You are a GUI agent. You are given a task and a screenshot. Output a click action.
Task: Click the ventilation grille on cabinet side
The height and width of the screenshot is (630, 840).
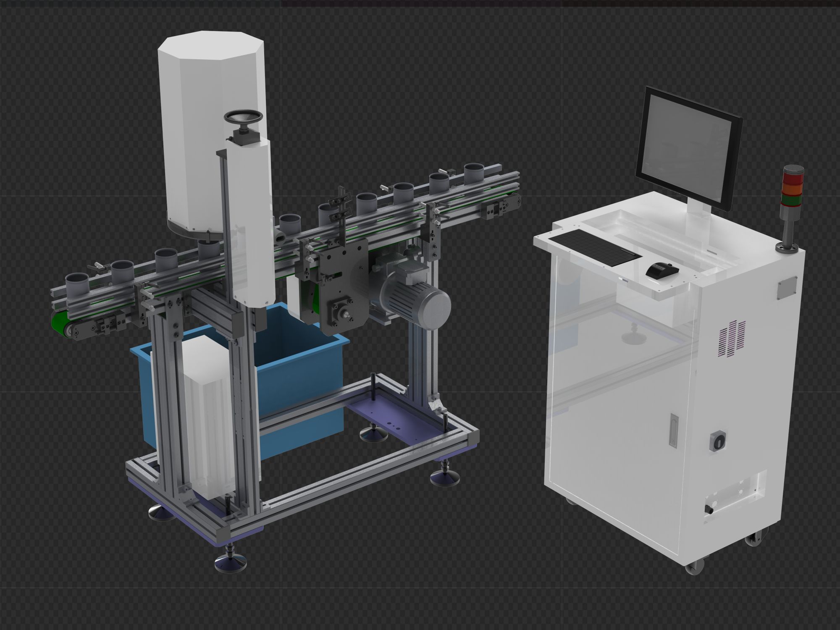tap(732, 339)
